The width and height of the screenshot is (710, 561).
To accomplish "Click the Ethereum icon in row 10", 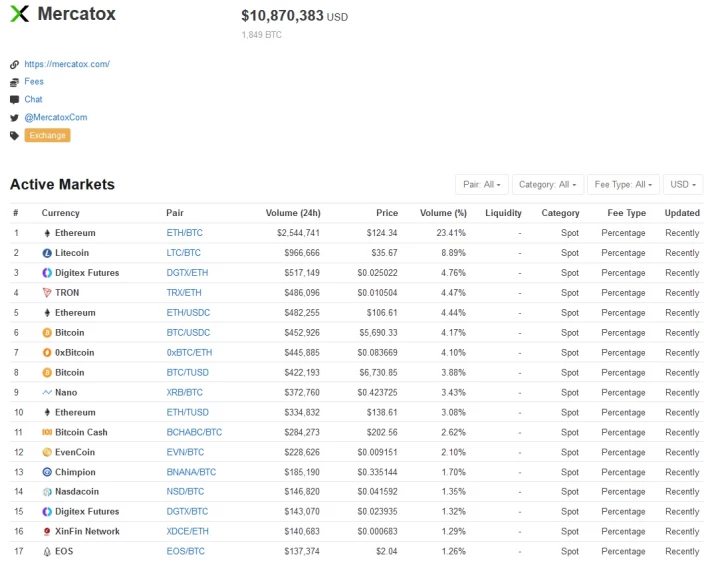I will 47,412.
